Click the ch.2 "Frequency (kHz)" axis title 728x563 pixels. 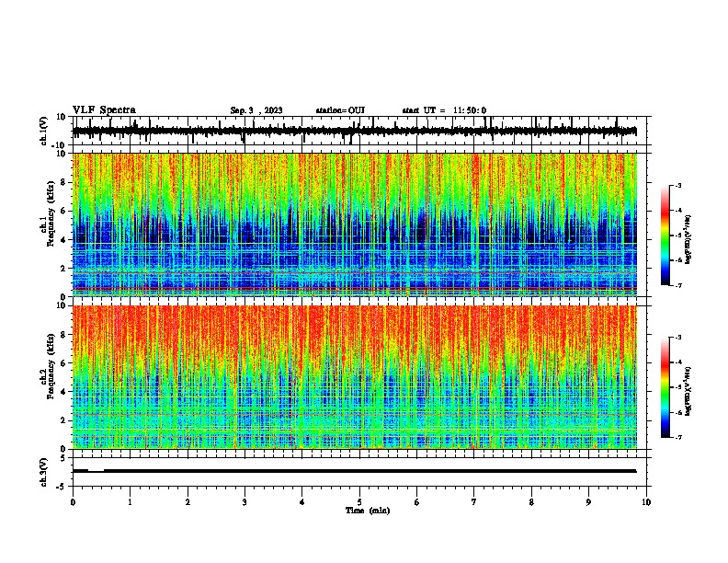pos(49,366)
